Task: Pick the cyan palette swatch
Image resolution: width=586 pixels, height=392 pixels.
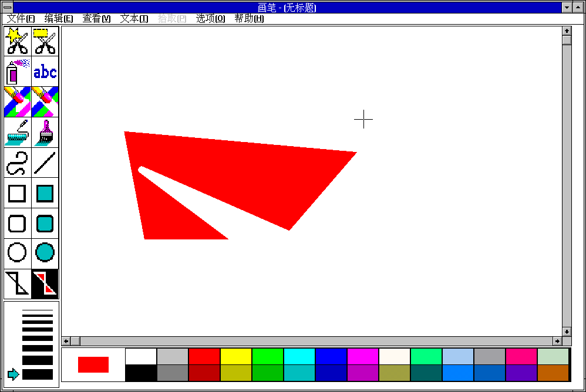Action: 299,356
